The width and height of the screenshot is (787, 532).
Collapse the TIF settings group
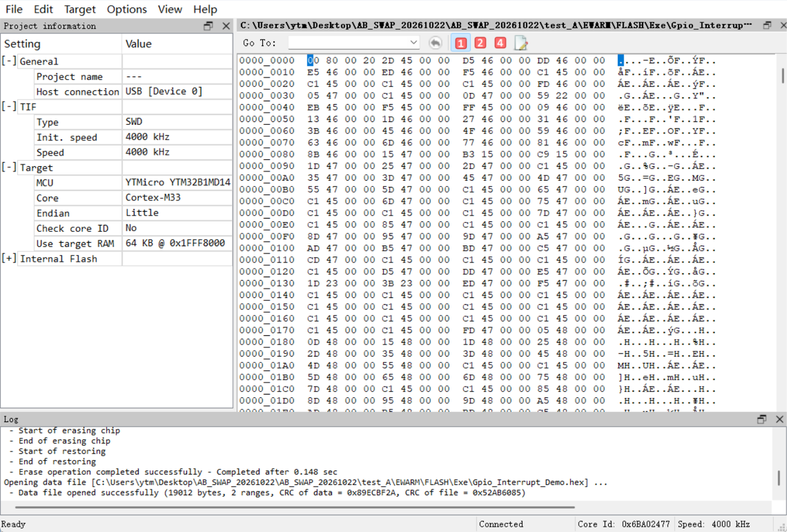pos(9,107)
